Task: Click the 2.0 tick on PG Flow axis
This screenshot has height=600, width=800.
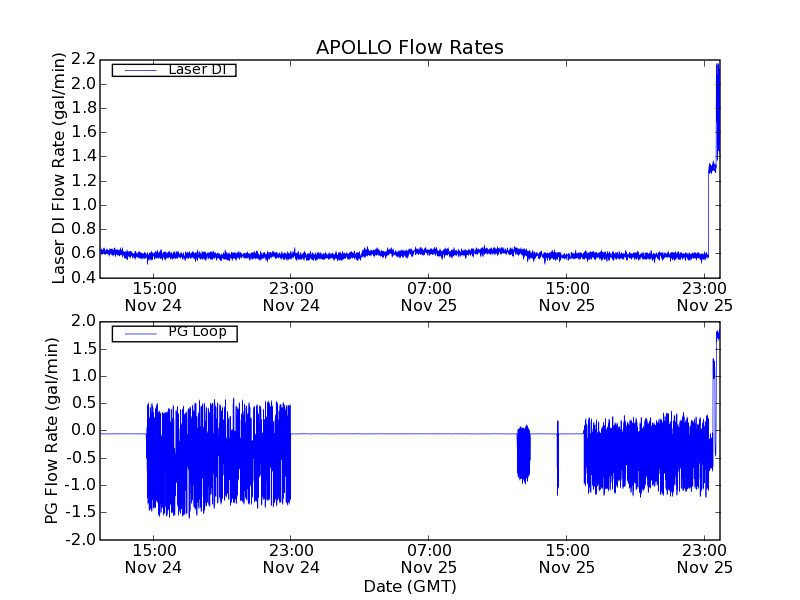Action: tap(83, 321)
